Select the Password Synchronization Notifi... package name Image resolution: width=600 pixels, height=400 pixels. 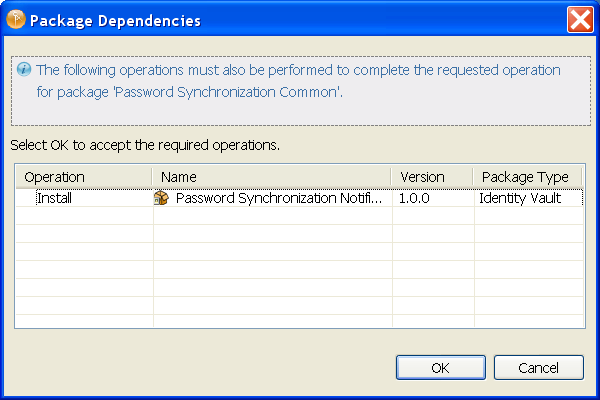click(x=278, y=198)
